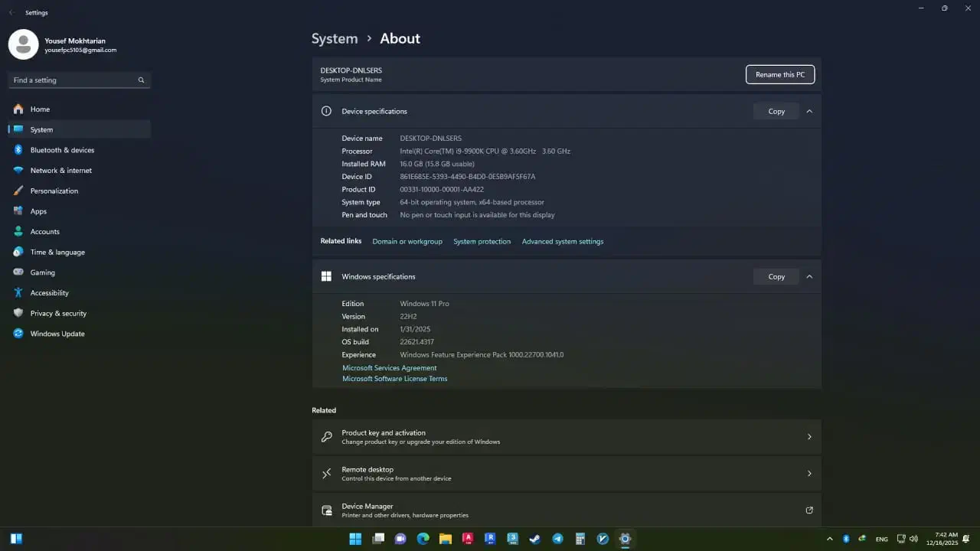This screenshot has width=980, height=551.
Task: Launch Telegram from the taskbar
Action: click(557, 538)
